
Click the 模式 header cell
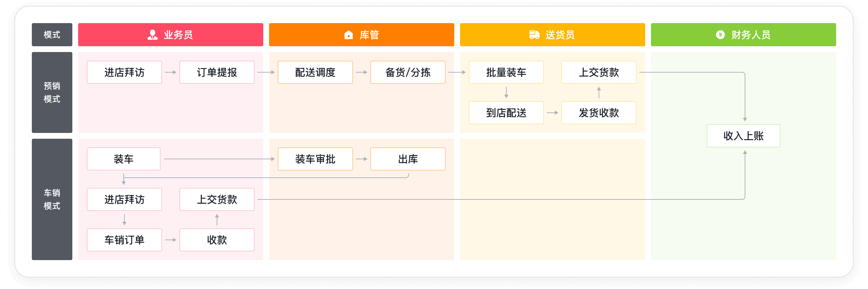coord(52,35)
